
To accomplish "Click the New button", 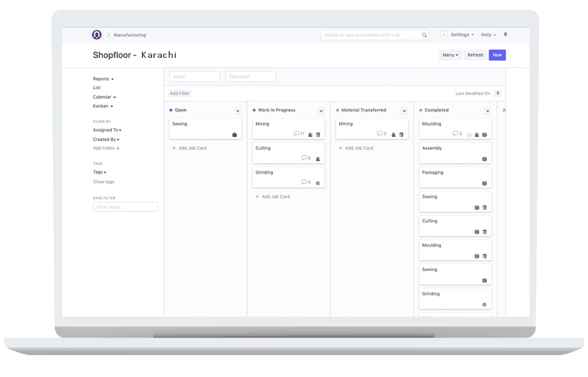I will [497, 55].
